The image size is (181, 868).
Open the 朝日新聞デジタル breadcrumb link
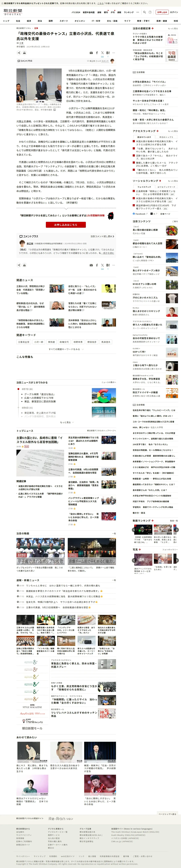(24, 28)
